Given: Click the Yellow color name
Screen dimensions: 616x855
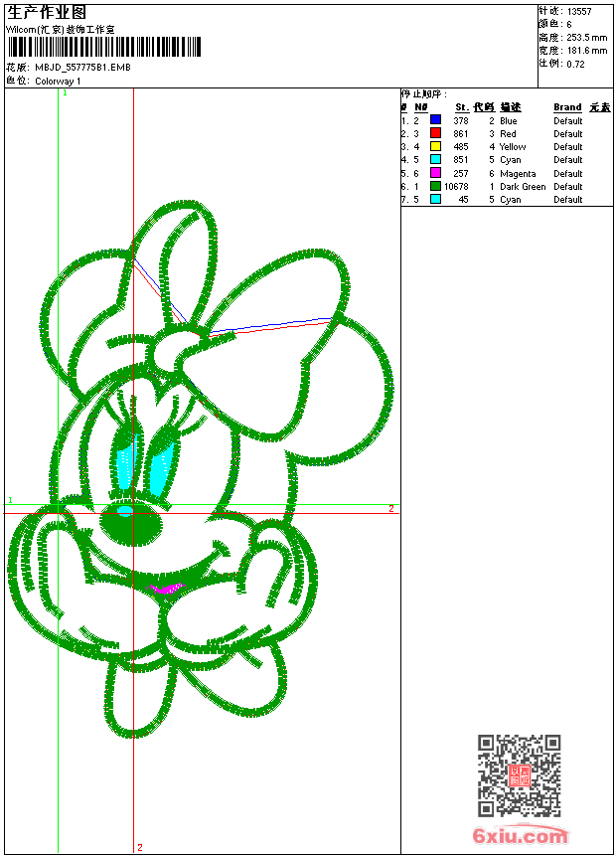Looking at the screenshot, I should point(513,147).
